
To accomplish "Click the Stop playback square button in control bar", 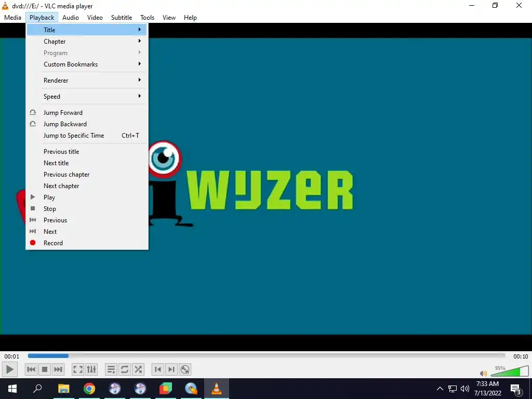I will click(x=45, y=369).
